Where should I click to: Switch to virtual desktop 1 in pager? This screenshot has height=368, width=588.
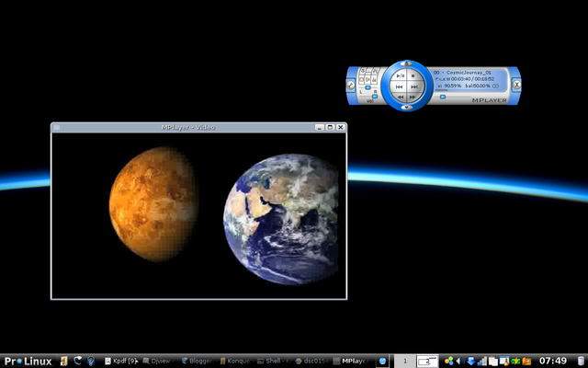(x=405, y=361)
